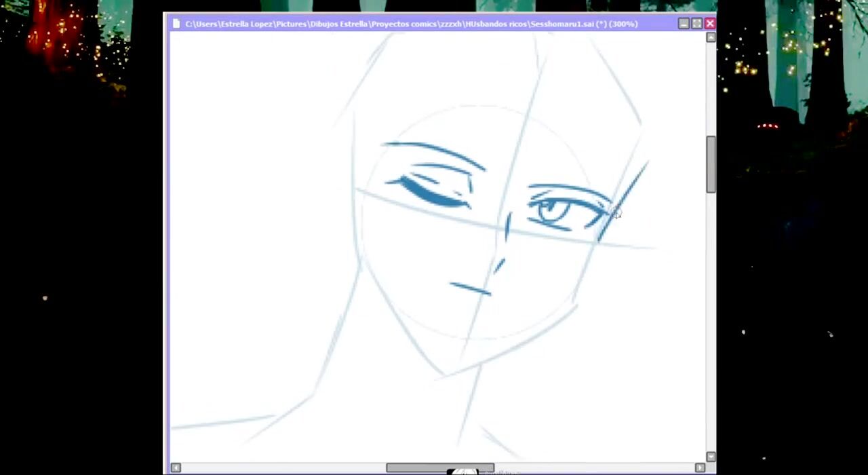Click the vertical scrollbar thumb

coord(711,164)
